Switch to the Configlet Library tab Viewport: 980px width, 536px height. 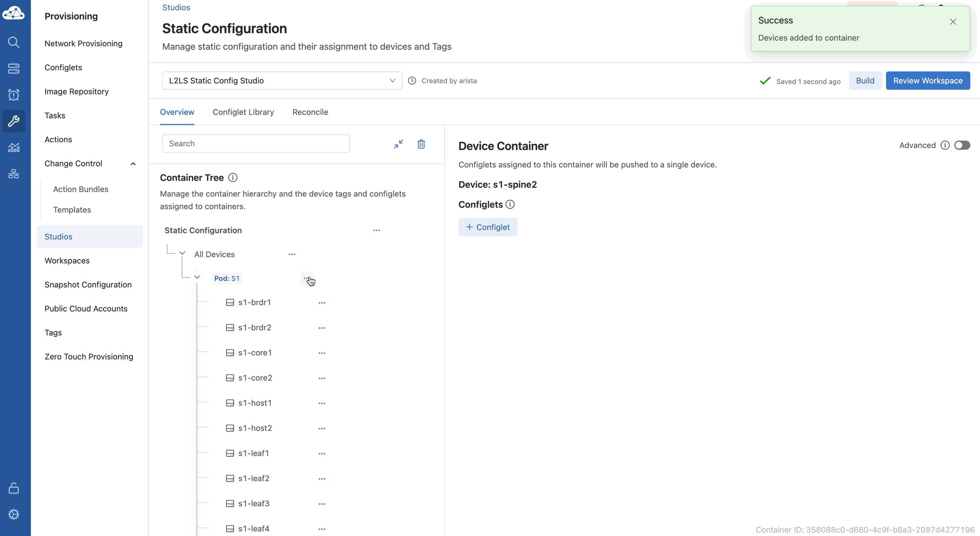coord(243,112)
